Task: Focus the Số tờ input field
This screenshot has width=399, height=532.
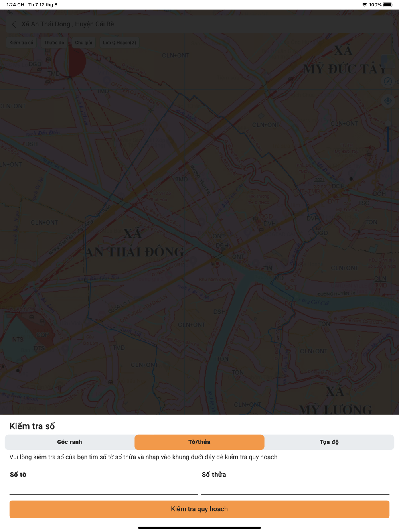Action: 103,487
